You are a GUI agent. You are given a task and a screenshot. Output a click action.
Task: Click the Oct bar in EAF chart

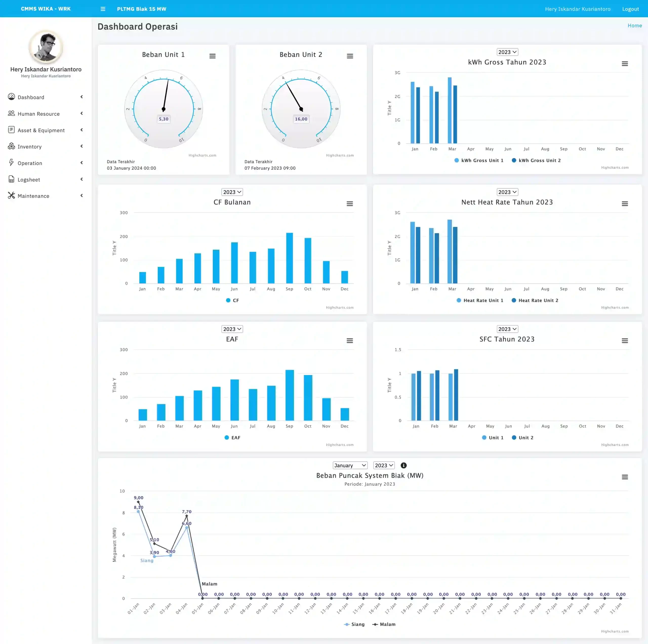pos(308,398)
